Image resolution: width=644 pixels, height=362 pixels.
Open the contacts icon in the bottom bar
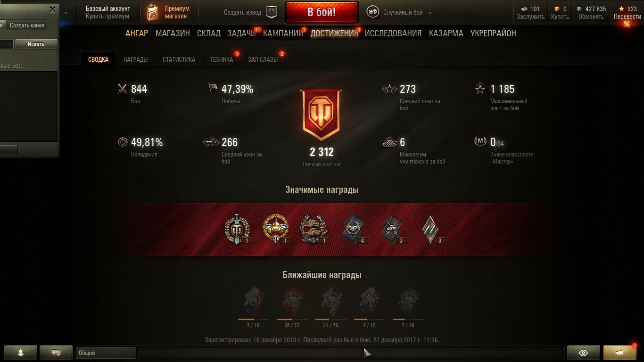tap(20, 353)
